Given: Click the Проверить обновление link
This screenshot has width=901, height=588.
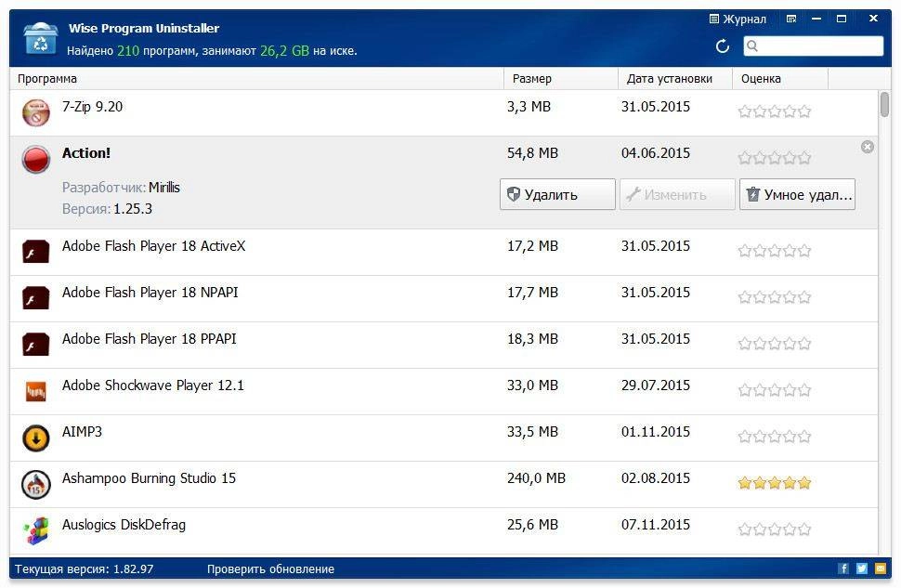Looking at the screenshot, I should pos(270,569).
